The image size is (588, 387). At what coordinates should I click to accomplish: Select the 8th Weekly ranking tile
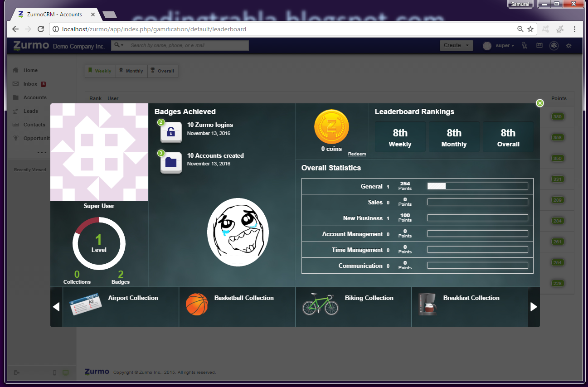coord(400,137)
